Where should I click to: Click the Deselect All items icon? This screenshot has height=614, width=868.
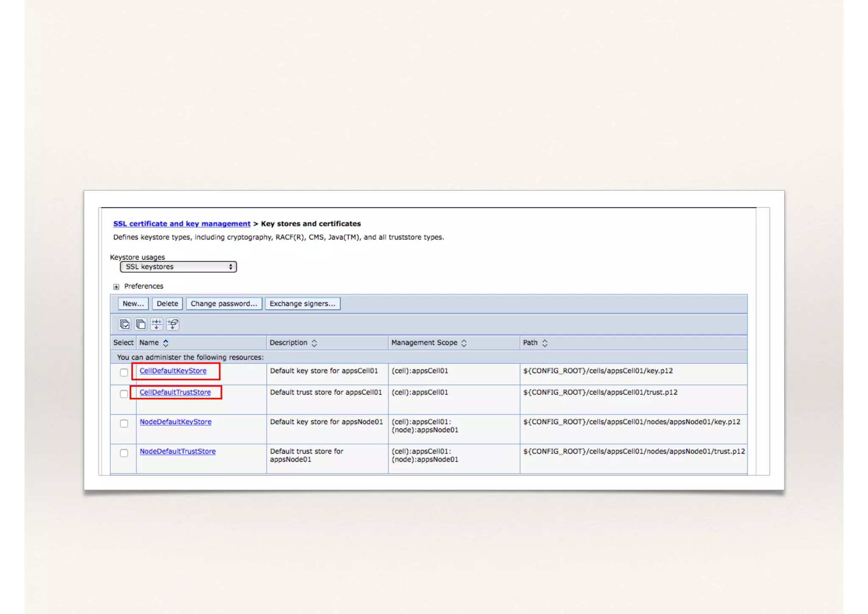click(141, 324)
